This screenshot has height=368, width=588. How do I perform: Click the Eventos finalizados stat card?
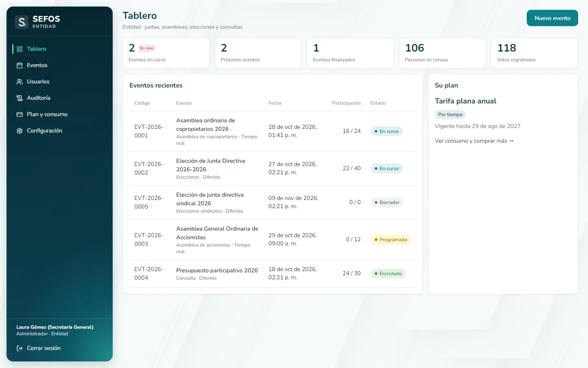(x=350, y=53)
